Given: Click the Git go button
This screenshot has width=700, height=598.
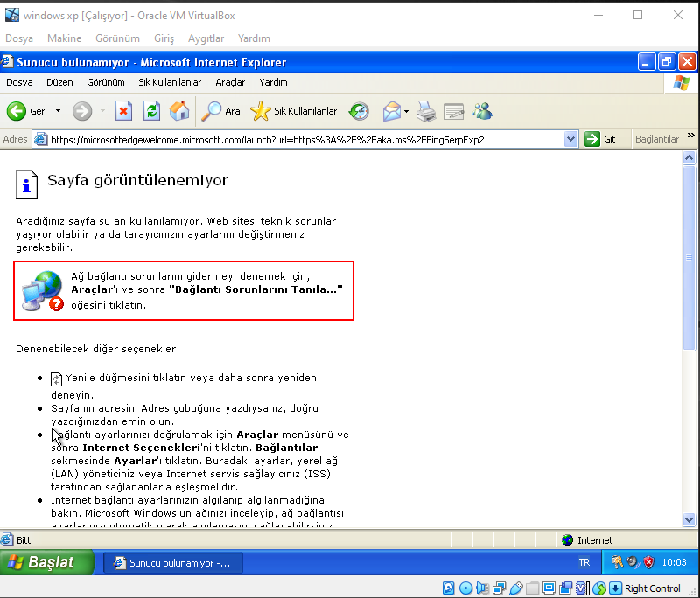Looking at the screenshot, I should [600, 140].
